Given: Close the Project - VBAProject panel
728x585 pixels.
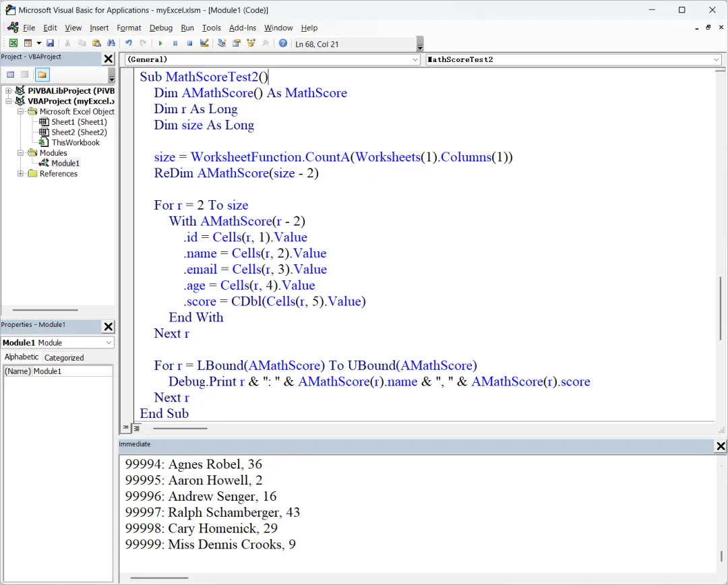Looking at the screenshot, I should pyautogui.click(x=108, y=59).
